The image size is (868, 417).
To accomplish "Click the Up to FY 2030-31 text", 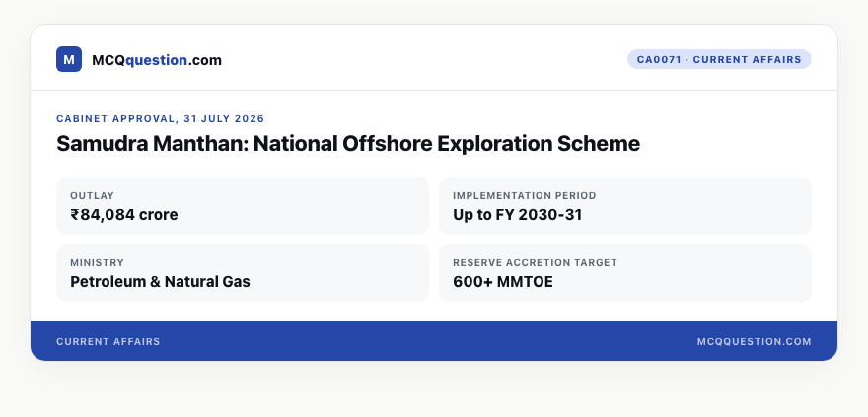I will [518, 215].
